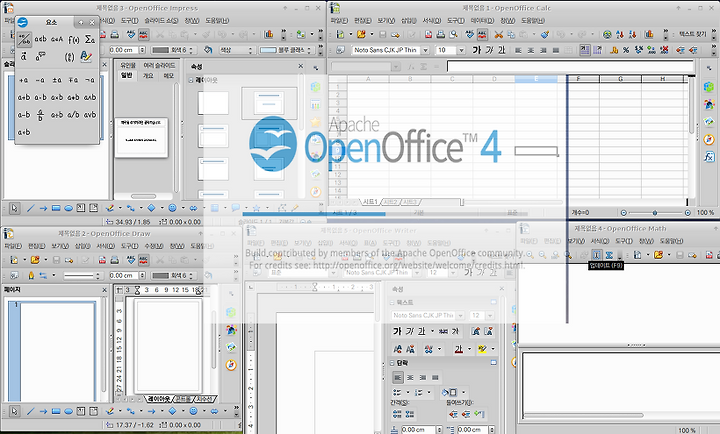
Task: Switch to 개요 tab in Impress
Action: coord(148,76)
